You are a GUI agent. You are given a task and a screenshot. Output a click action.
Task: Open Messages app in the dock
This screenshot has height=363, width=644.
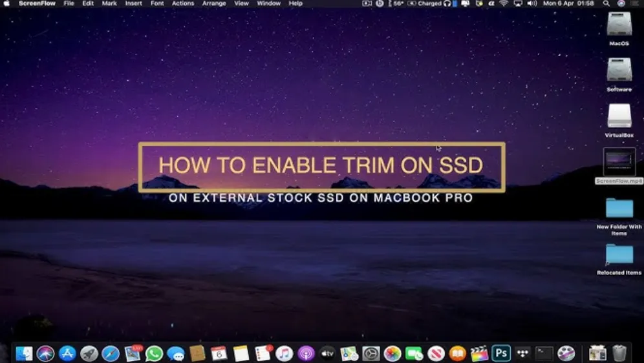tap(176, 353)
